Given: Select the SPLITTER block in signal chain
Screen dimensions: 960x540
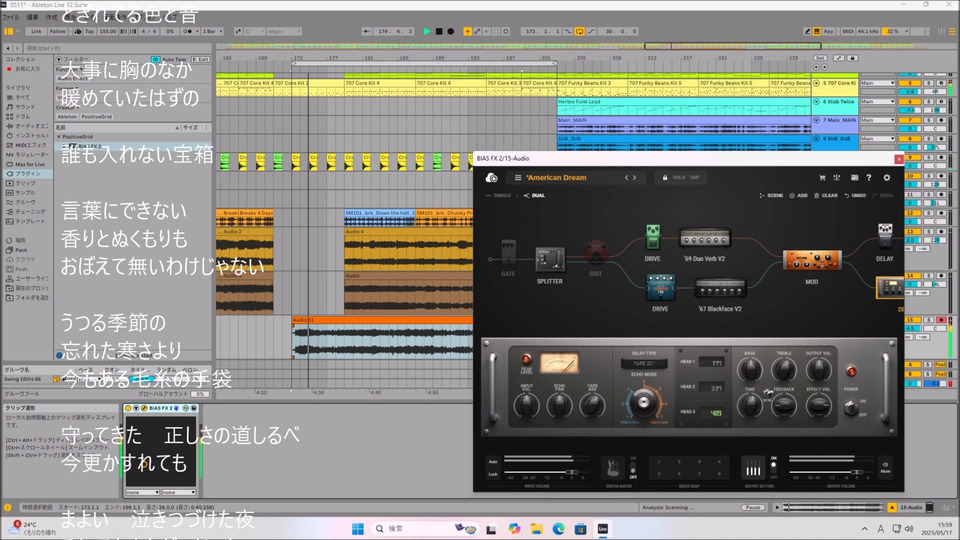Looking at the screenshot, I should pos(550,260).
